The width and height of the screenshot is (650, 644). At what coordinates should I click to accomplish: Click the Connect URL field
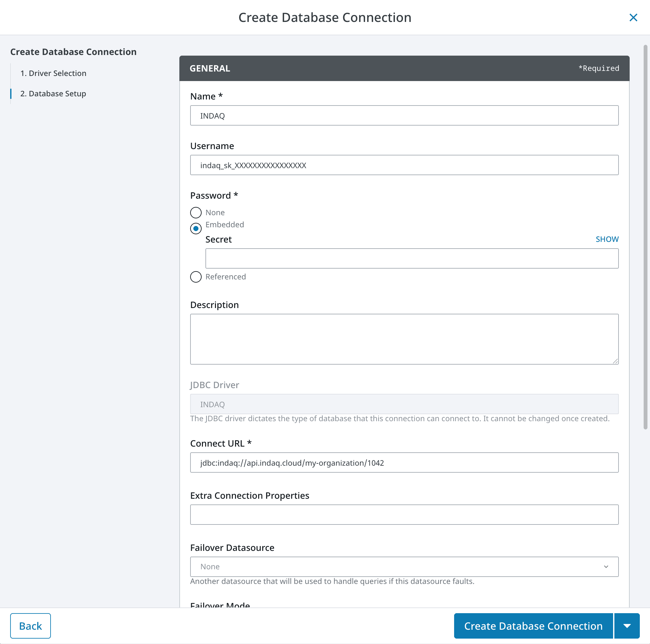point(404,462)
